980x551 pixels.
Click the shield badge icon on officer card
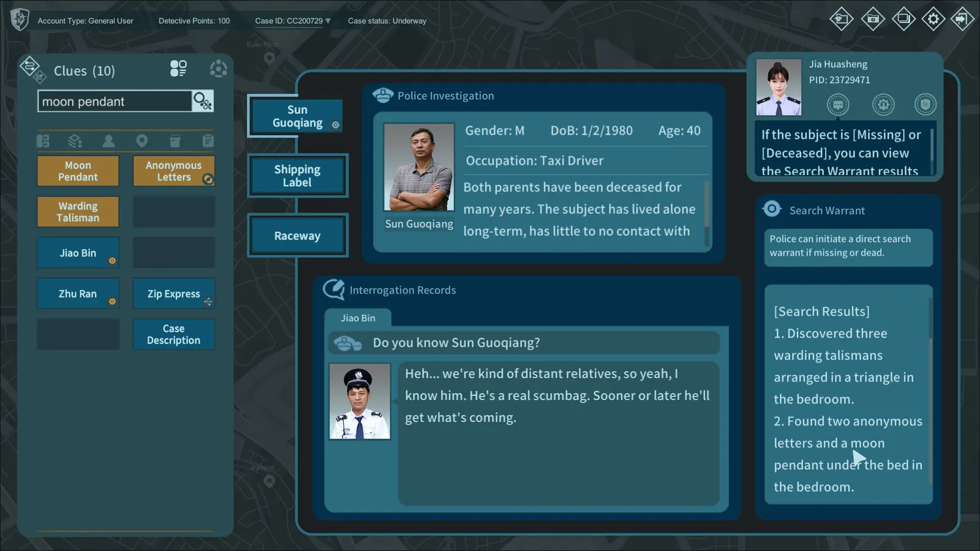click(x=925, y=105)
